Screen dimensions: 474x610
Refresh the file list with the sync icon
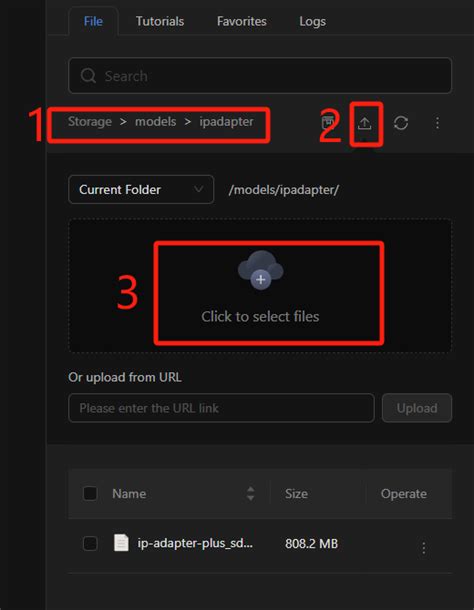tap(401, 123)
